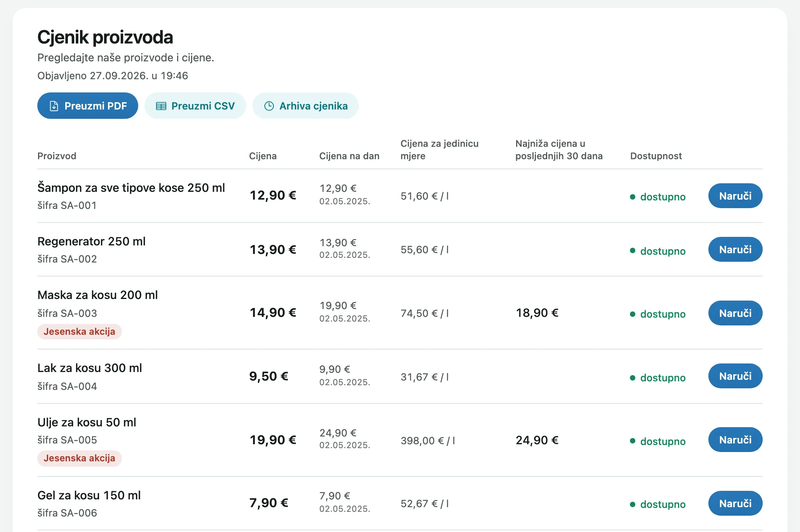The image size is (800, 532).
Task: Click the price 14,90 € for Maska
Action: pyautogui.click(x=273, y=313)
